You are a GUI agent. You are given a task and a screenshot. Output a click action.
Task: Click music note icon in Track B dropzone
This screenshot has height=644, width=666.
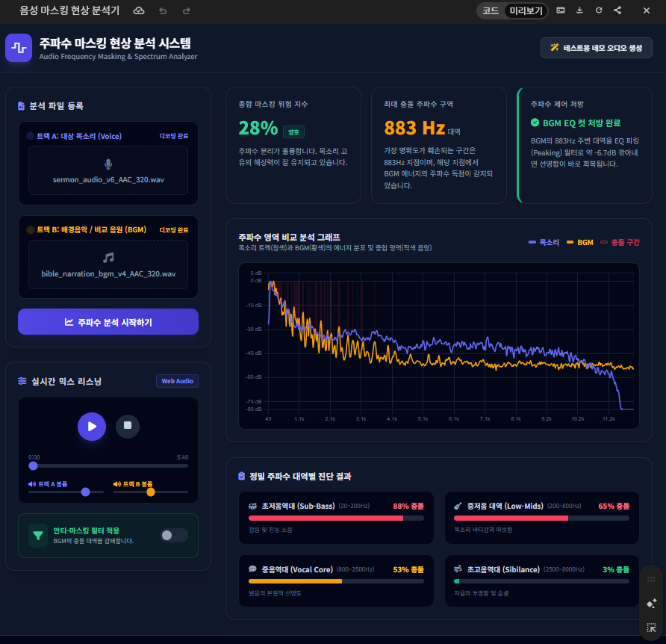pos(108,258)
